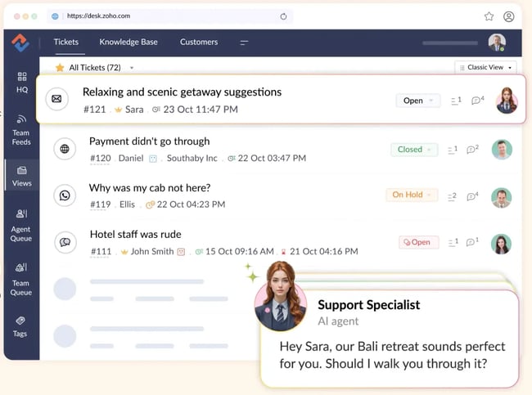Click the bookmark star in the browser bar
The image size is (532, 395).
489,16
